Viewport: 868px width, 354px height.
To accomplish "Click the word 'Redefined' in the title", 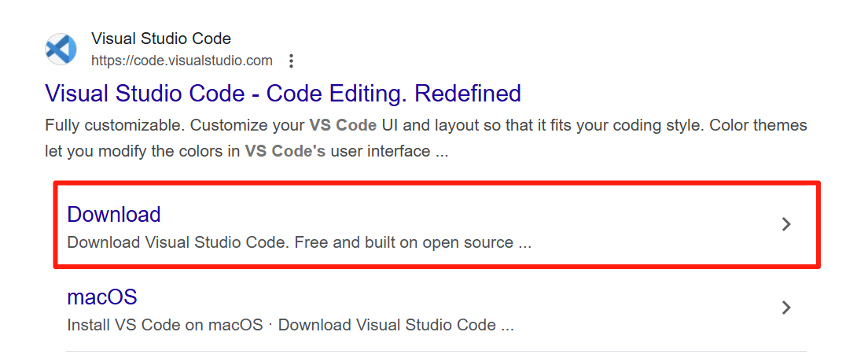I will click(x=468, y=93).
